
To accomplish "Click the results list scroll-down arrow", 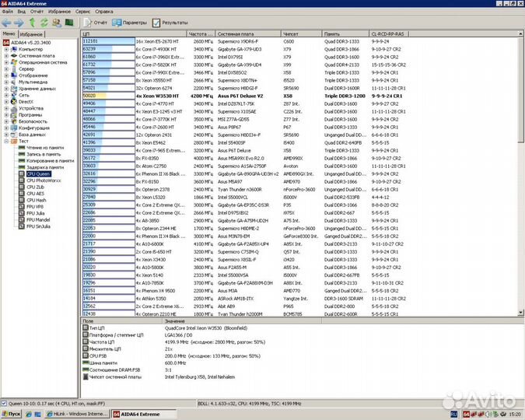I will pos(520,313).
